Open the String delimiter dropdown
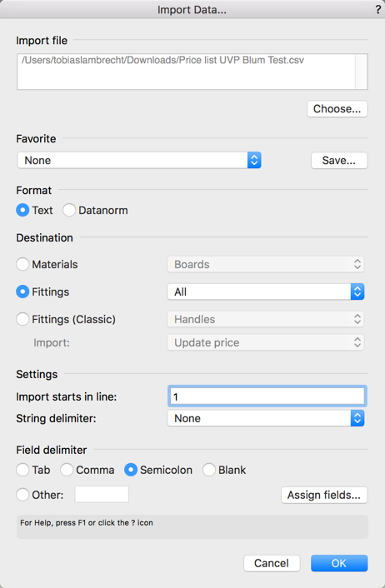The image size is (385, 588). click(x=266, y=418)
